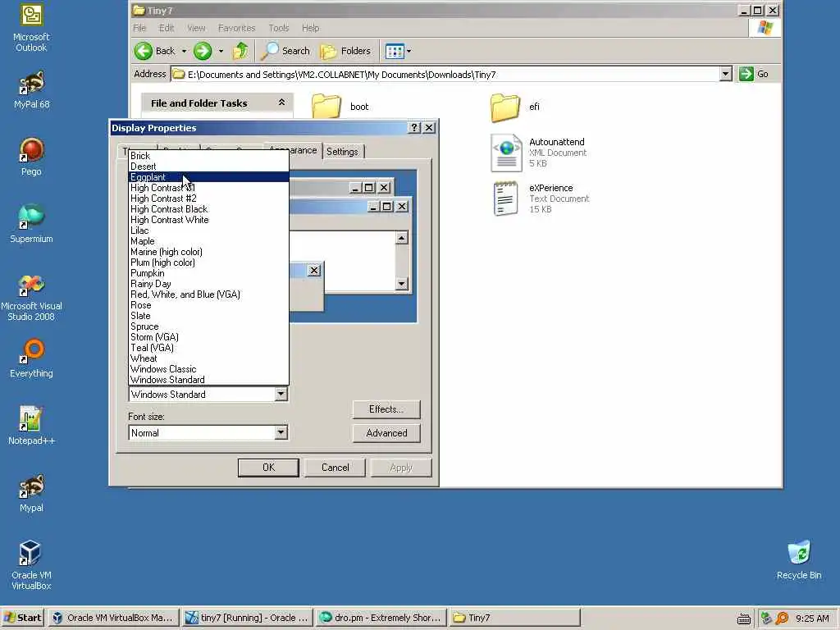This screenshot has width=840, height=630.
Task: Select Rainy Day from scheme list
Action: pyautogui.click(x=209, y=284)
